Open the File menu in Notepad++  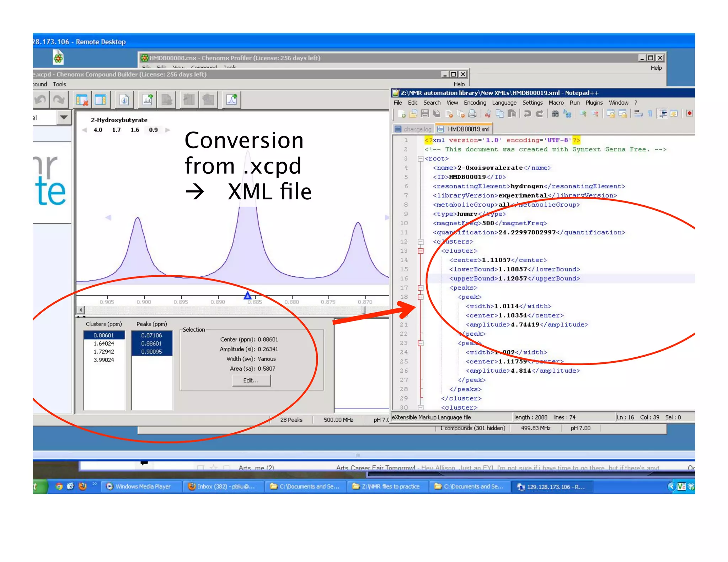click(398, 103)
